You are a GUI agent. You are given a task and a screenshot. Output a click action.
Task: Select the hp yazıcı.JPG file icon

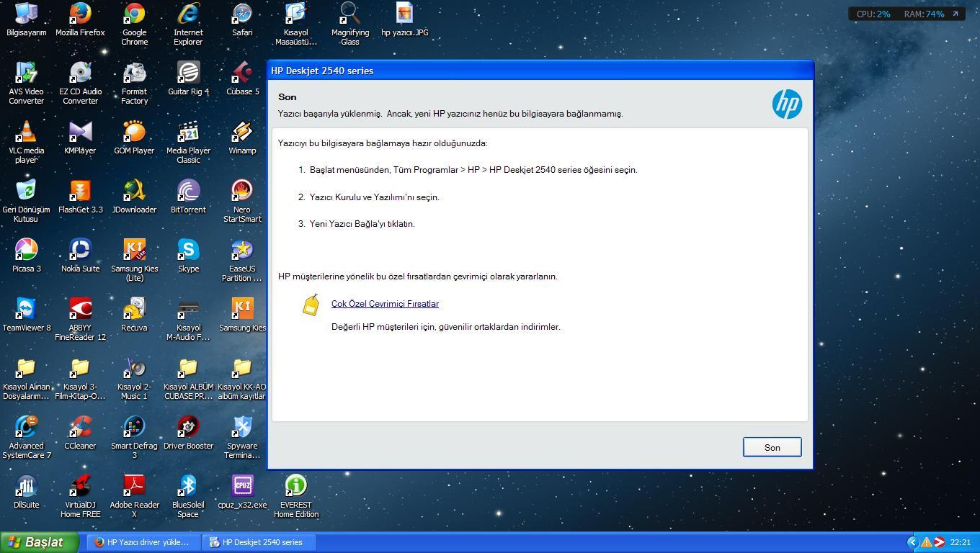(404, 19)
